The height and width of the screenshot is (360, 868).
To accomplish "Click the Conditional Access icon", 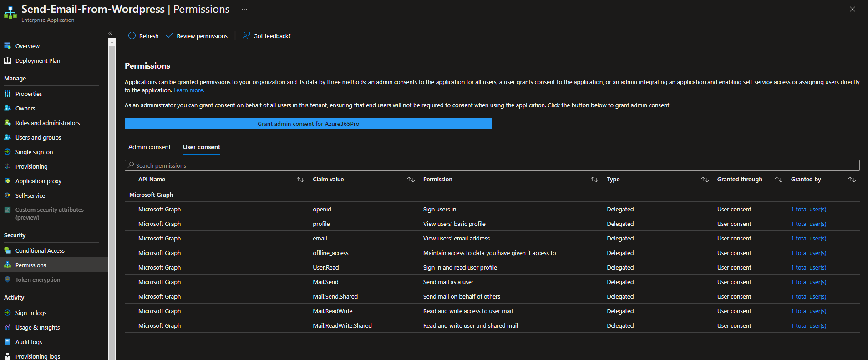I will [7, 250].
